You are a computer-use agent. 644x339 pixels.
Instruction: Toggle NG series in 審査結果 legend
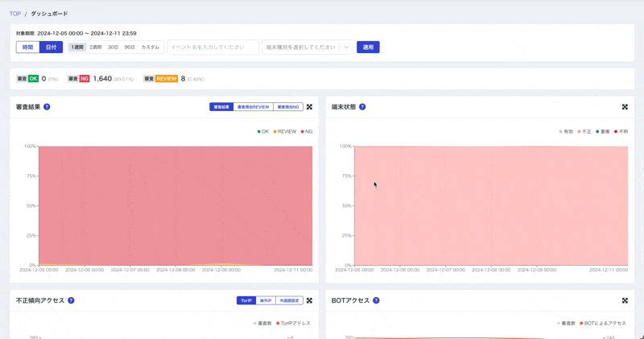(x=306, y=131)
